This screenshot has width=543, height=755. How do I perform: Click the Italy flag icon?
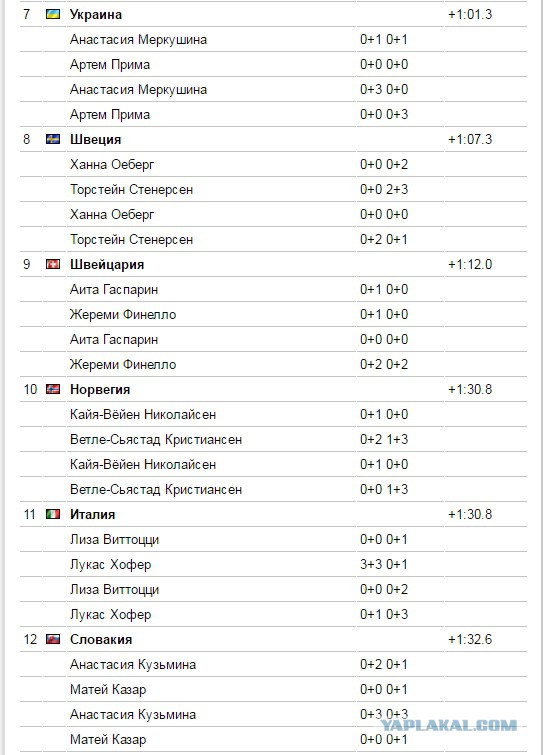pyautogui.click(x=53, y=514)
